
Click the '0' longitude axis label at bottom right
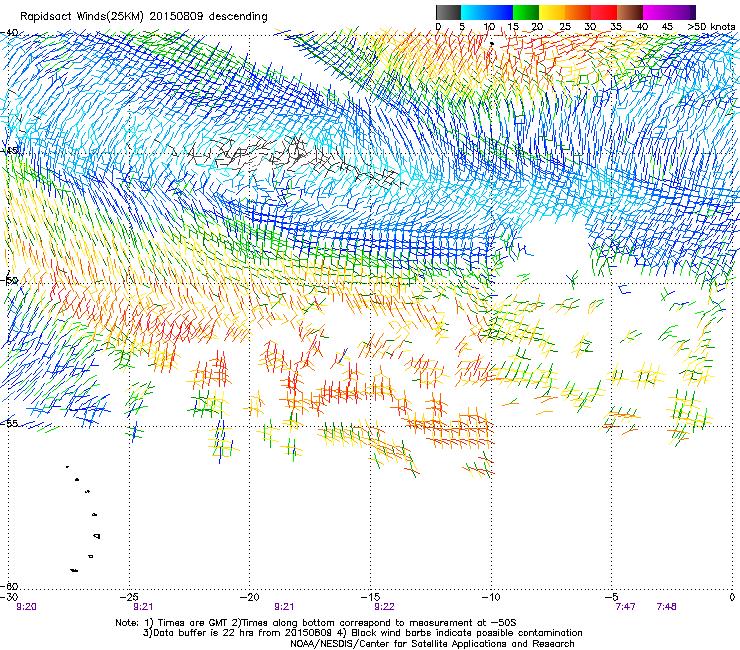(x=732, y=597)
